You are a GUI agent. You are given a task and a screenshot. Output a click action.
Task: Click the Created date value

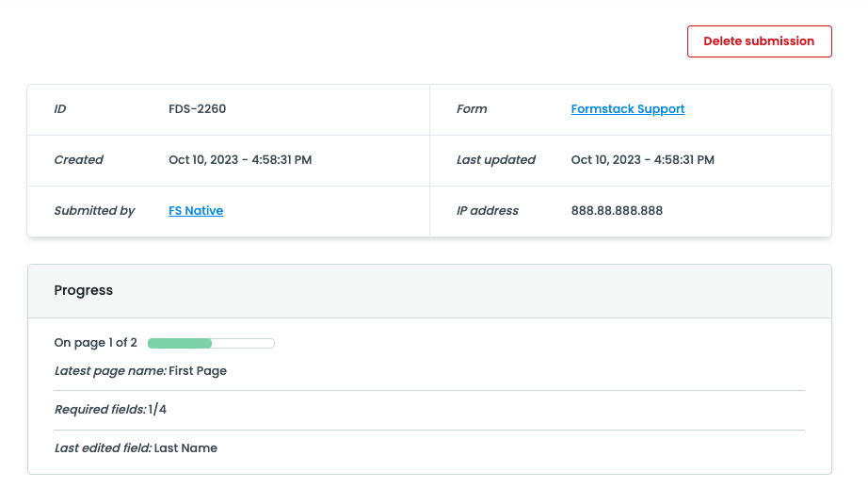coord(240,160)
